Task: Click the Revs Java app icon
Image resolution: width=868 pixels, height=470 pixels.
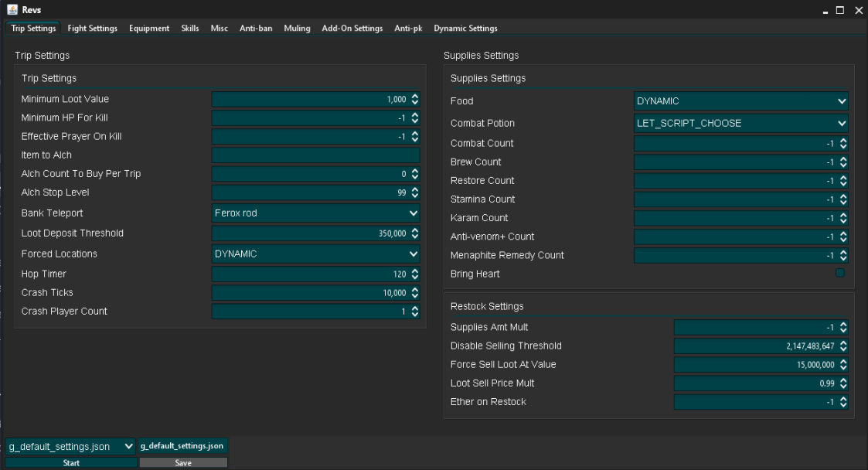Action: click(12, 9)
